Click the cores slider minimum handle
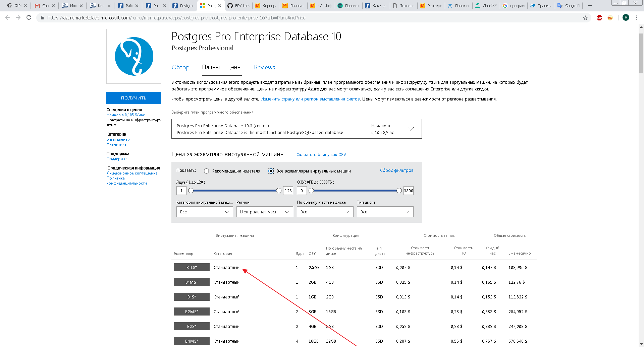This screenshot has height=347, width=644. click(191, 191)
